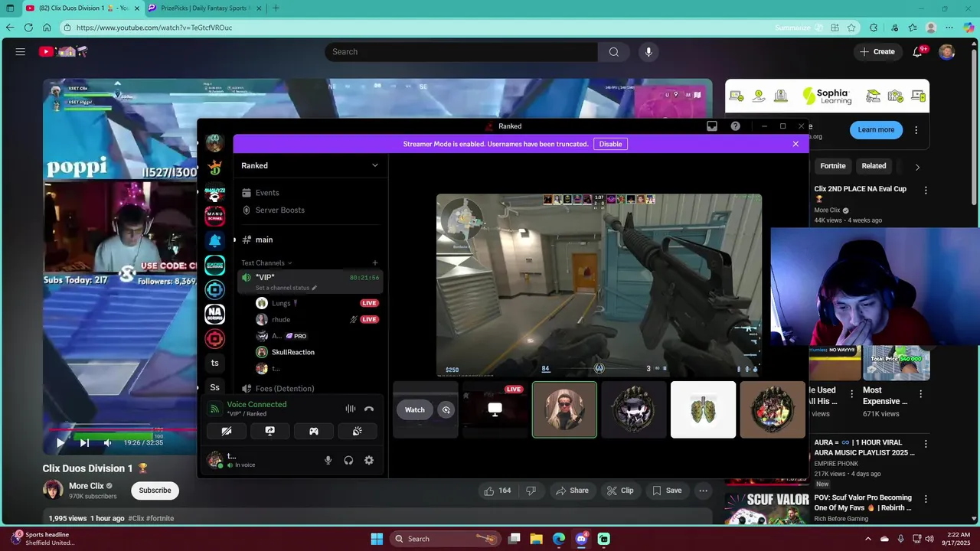Open the Windows Start menu
Viewport: 980px width, 551px height.
tap(377, 539)
